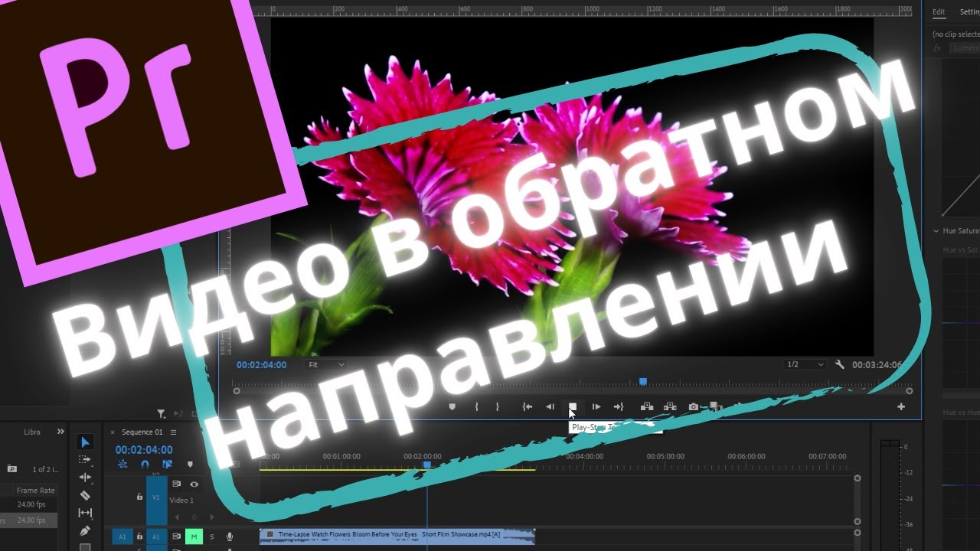Click the 00:04:00:00 mark on ruler

coord(584,457)
